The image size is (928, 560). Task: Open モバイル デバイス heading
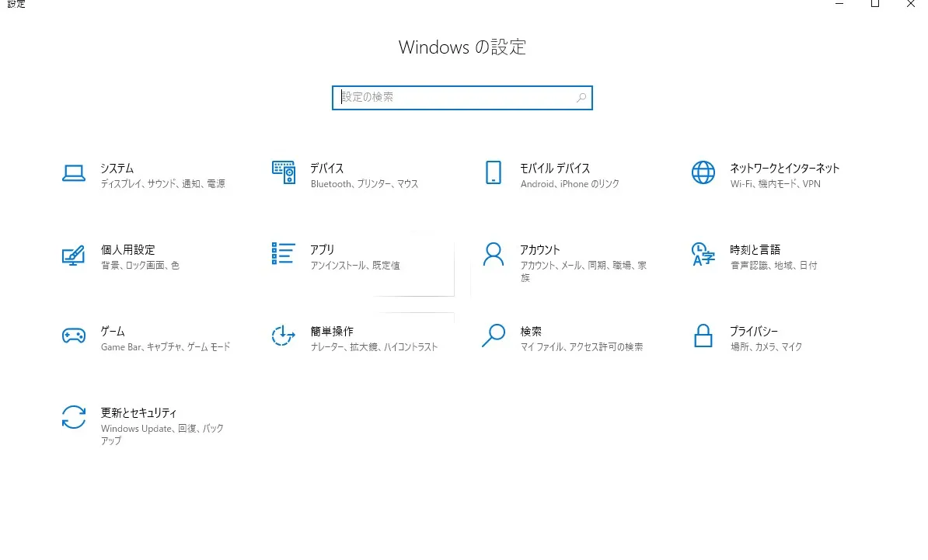point(555,169)
